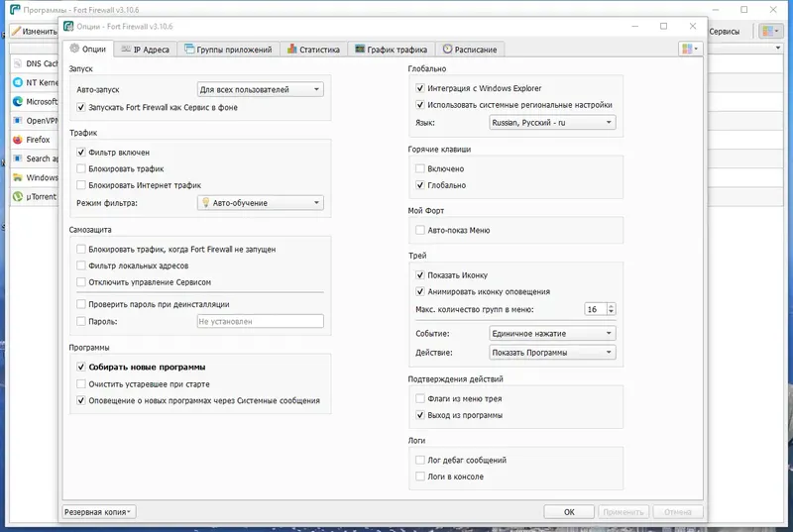Open the Резервная копия button menu

[x=98, y=512]
